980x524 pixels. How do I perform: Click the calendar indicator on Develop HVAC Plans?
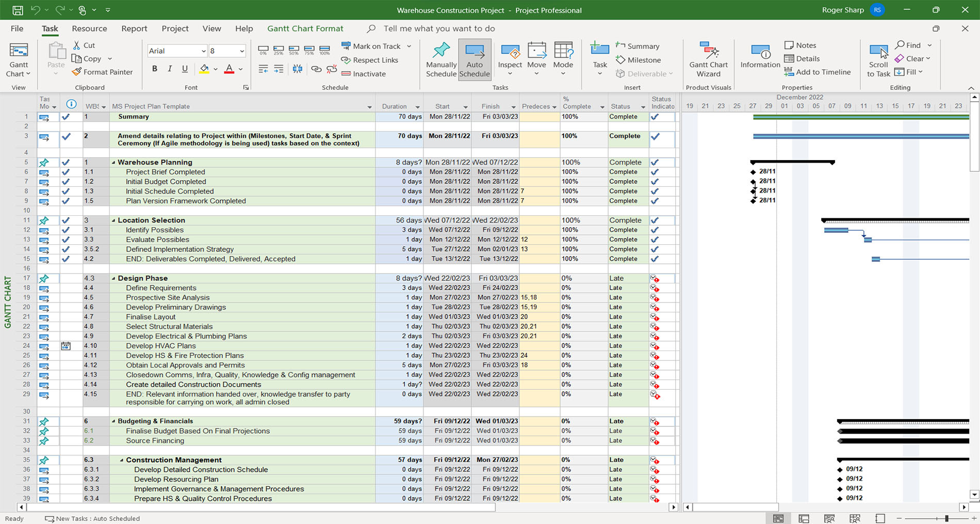pyautogui.click(x=66, y=346)
